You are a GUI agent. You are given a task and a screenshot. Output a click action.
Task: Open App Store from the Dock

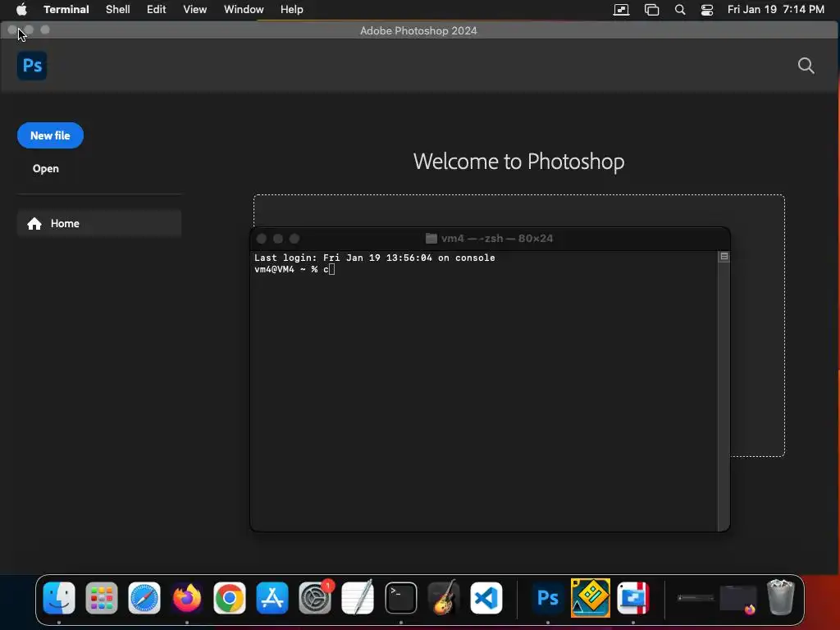[272, 598]
